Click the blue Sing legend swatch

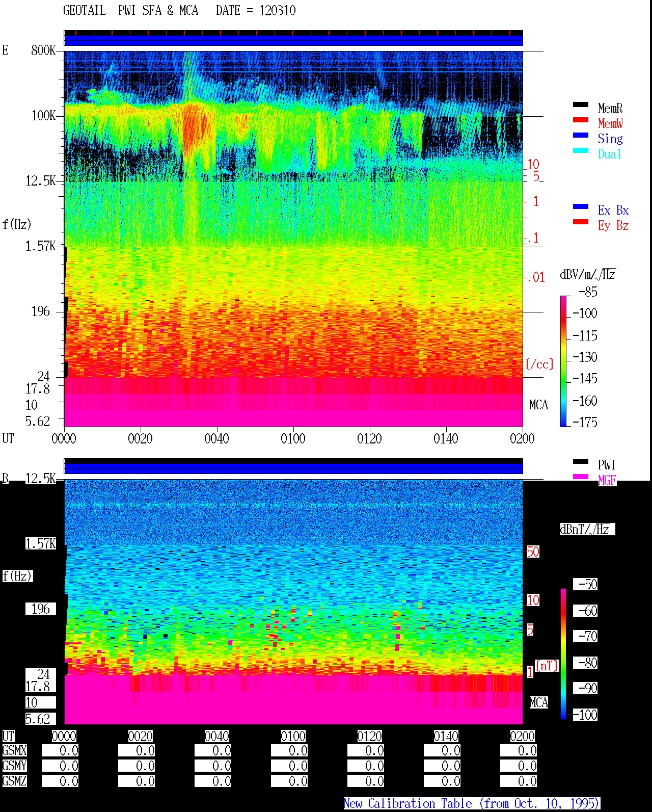click(x=581, y=136)
